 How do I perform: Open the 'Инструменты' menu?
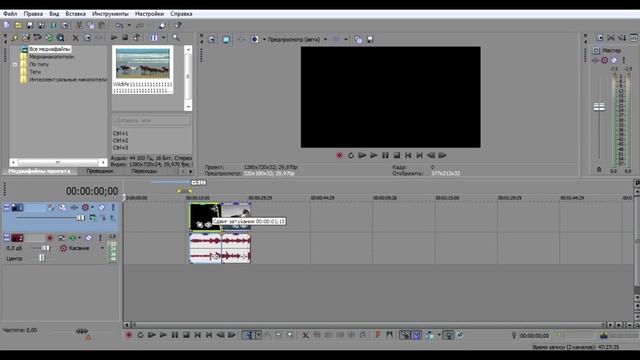click(110, 14)
